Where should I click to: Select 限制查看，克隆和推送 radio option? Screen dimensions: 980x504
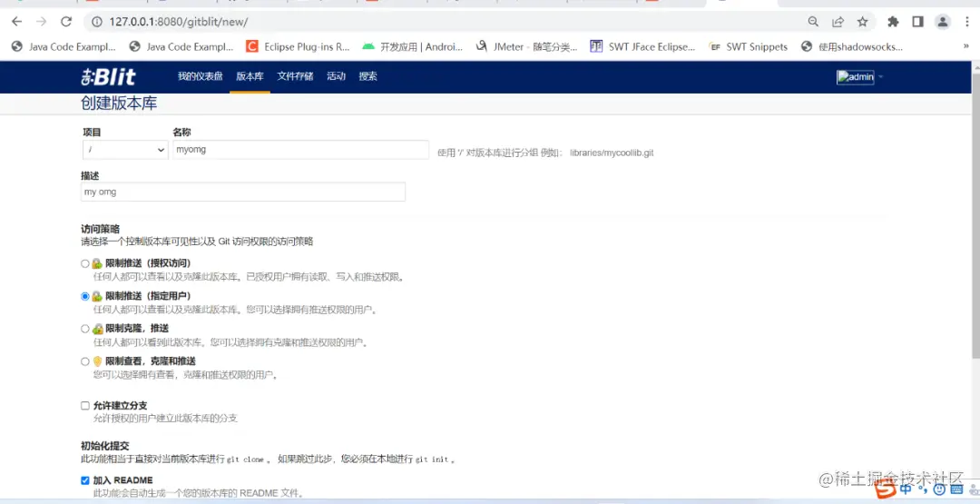coord(85,361)
